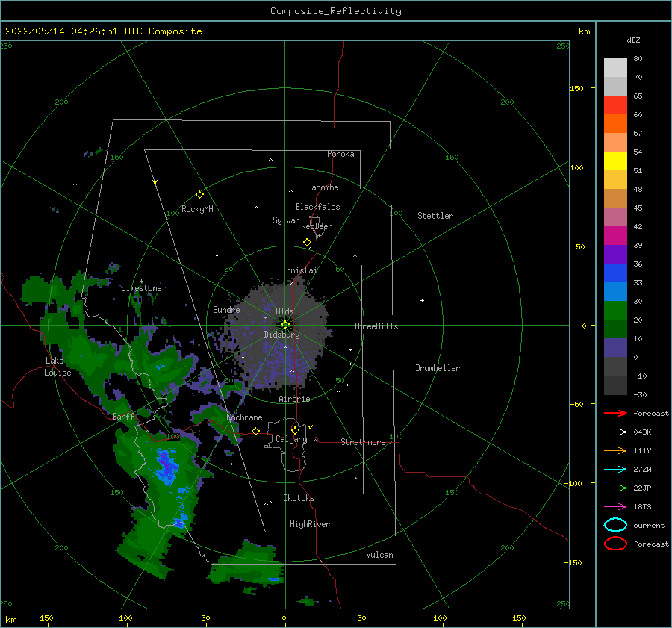Image resolution: width=672 pixels, height=628 pixels.
Task: Click the HighRiver town label
Action: pos(310,524)
